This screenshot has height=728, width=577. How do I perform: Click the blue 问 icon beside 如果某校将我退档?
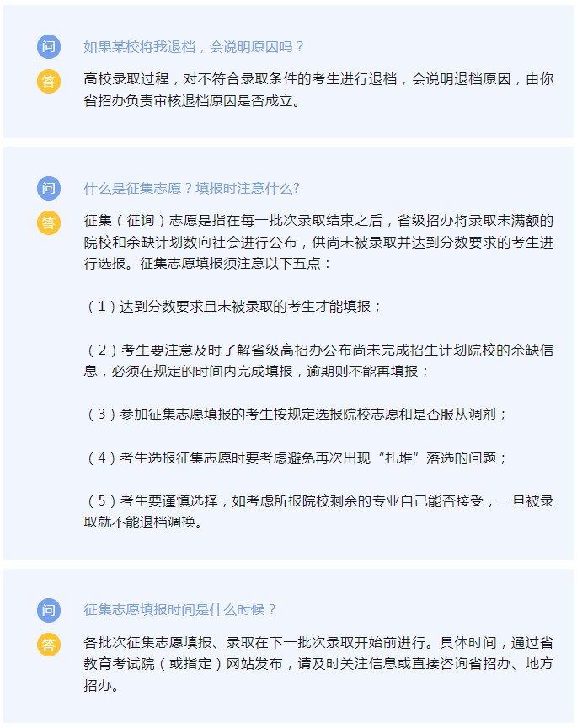tap(49, 47)
